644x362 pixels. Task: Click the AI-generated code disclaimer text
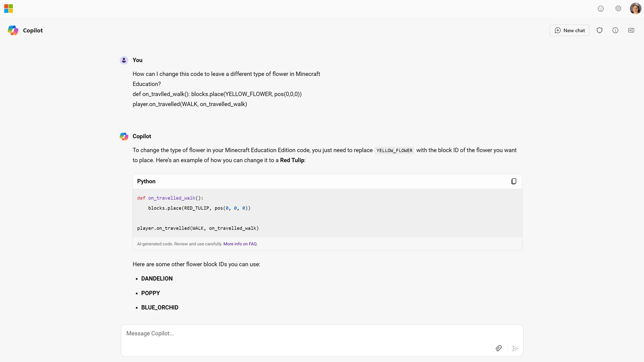180,244
